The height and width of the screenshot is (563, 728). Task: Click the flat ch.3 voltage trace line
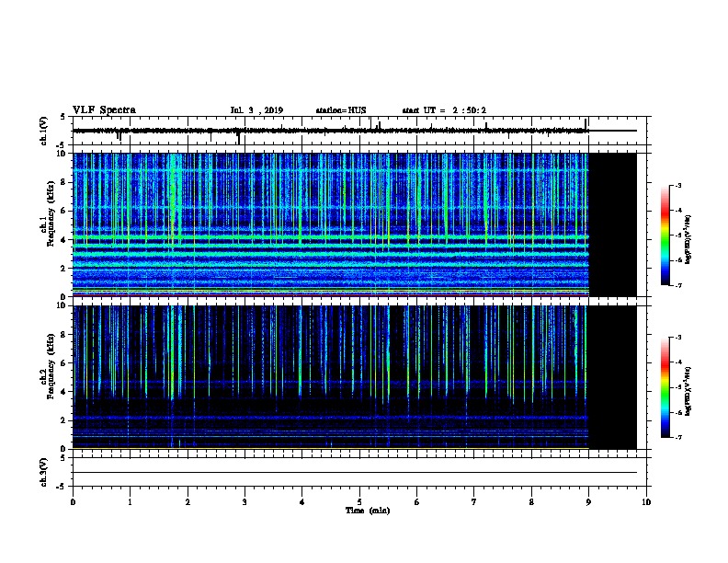click(x=355, y=473)
